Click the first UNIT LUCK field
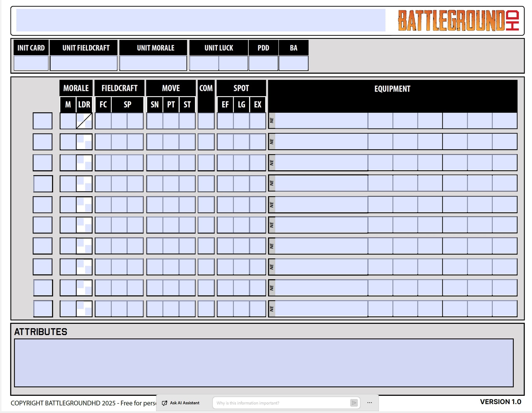Viewport: 532px width, 413px height. coord(204,63)
